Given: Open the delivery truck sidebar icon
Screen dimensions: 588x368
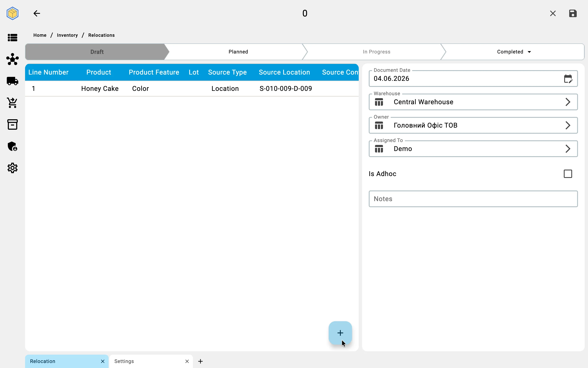Looking at the screenshot, I should [12, 81].
